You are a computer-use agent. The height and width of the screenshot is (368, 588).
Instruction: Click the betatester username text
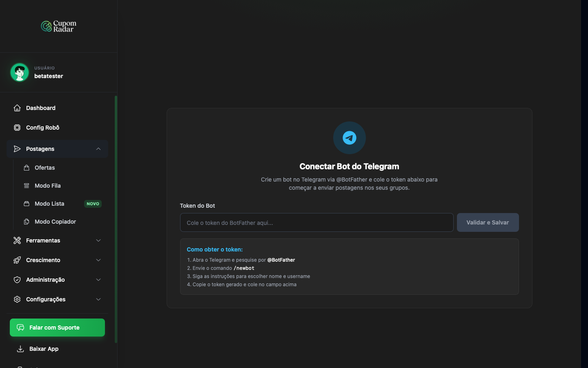pyautogui.click(x=49, y=76)
